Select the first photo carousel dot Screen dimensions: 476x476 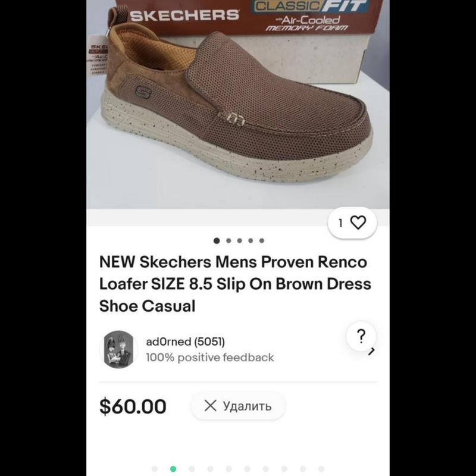pyautogui.click(x=217, y=241)
